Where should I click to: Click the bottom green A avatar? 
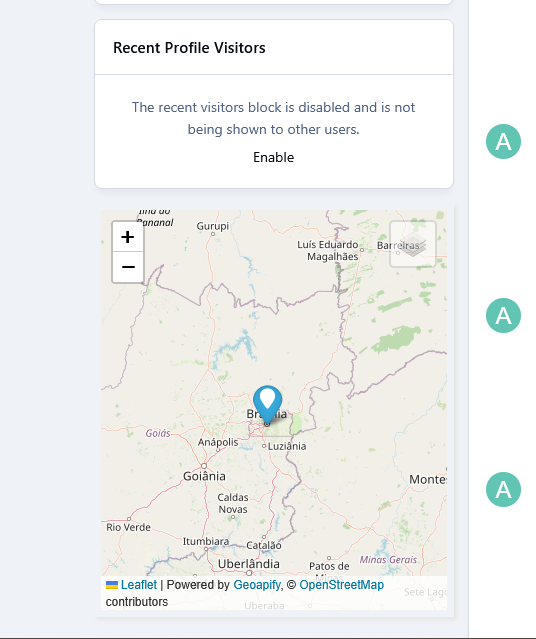pos(503,489)
